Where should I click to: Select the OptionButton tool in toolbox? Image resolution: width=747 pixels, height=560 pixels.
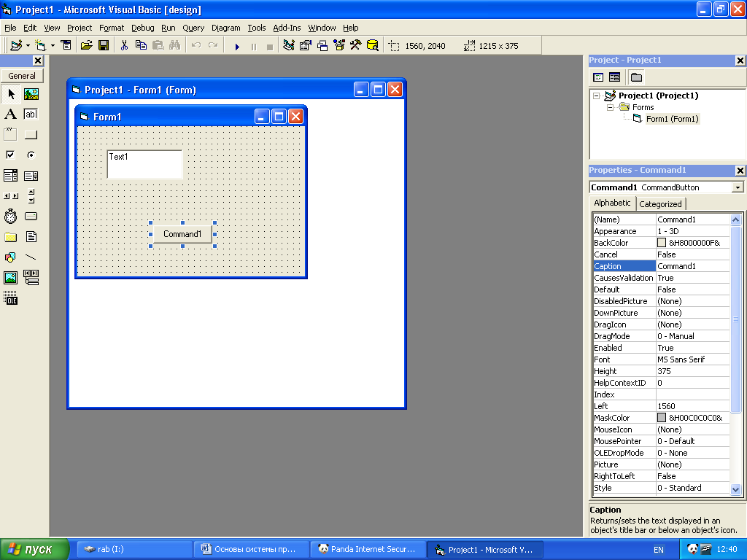(31, 155)
